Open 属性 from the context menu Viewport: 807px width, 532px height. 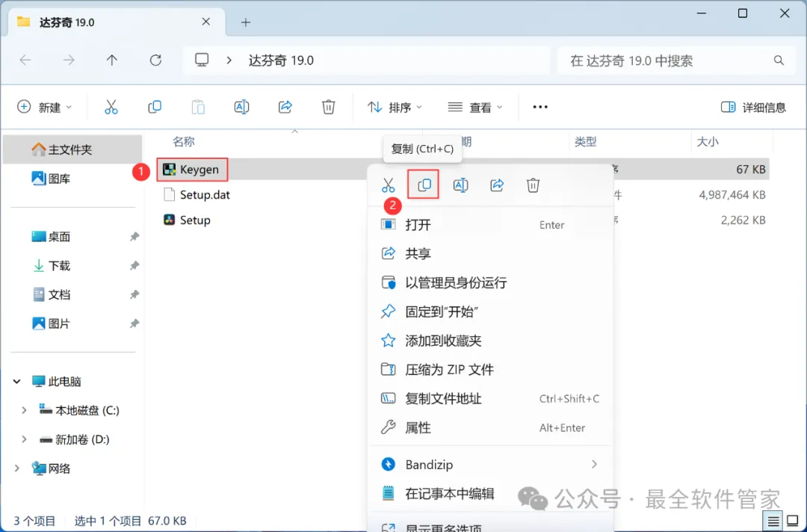[490, 427]
